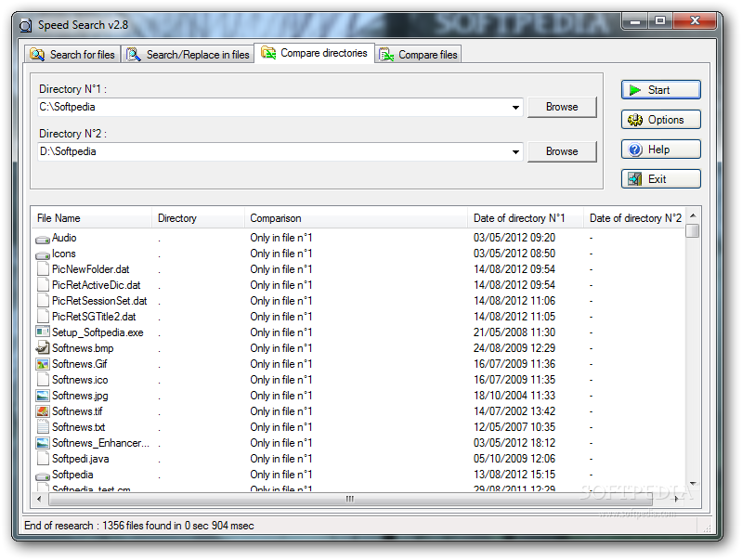
Task: Click the file icon of PicRetActiveDic.dat
Action: pos(43,284)
